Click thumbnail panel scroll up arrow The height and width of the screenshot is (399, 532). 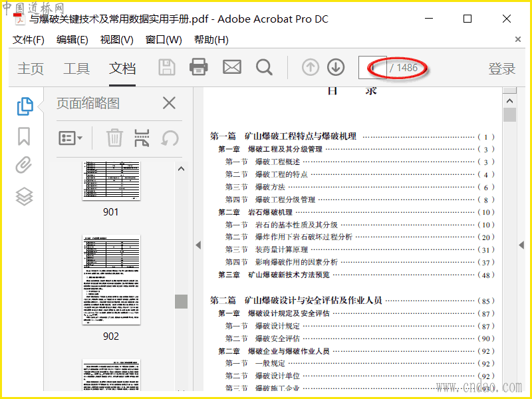181,169
